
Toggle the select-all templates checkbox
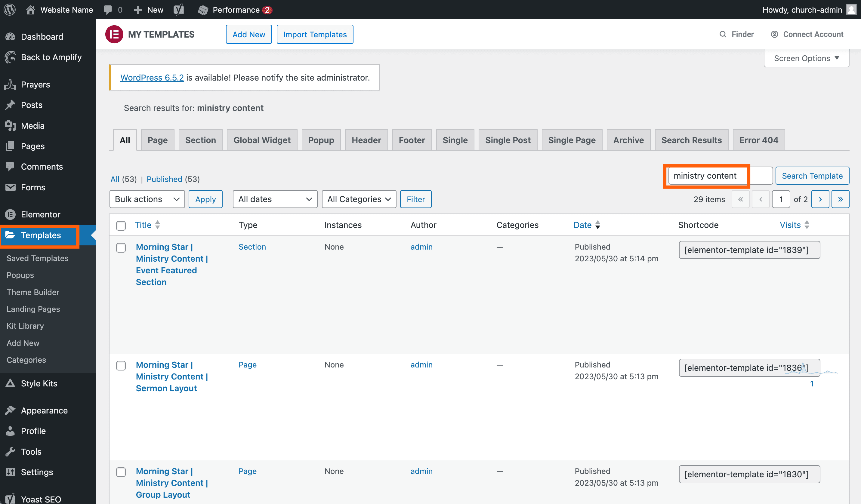tap(121, 225)
